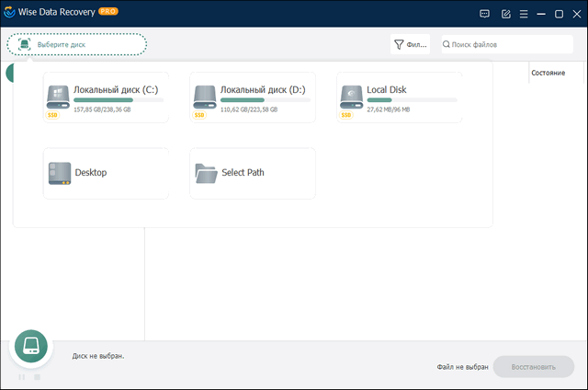588x390 pixels.
Task: Click D: drive usage progress bar
Action: [266, 100]
